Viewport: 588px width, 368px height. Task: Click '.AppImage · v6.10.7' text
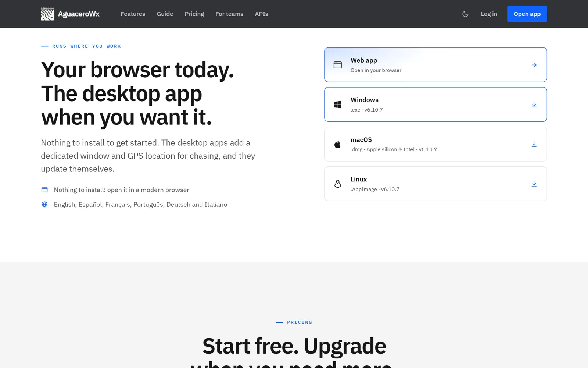point(374,189)
